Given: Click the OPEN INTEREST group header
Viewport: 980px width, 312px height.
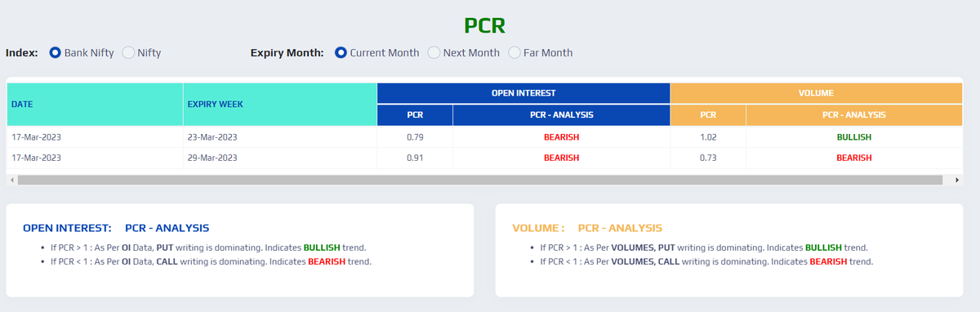Looking at the screenshot, I should point(523,93).
